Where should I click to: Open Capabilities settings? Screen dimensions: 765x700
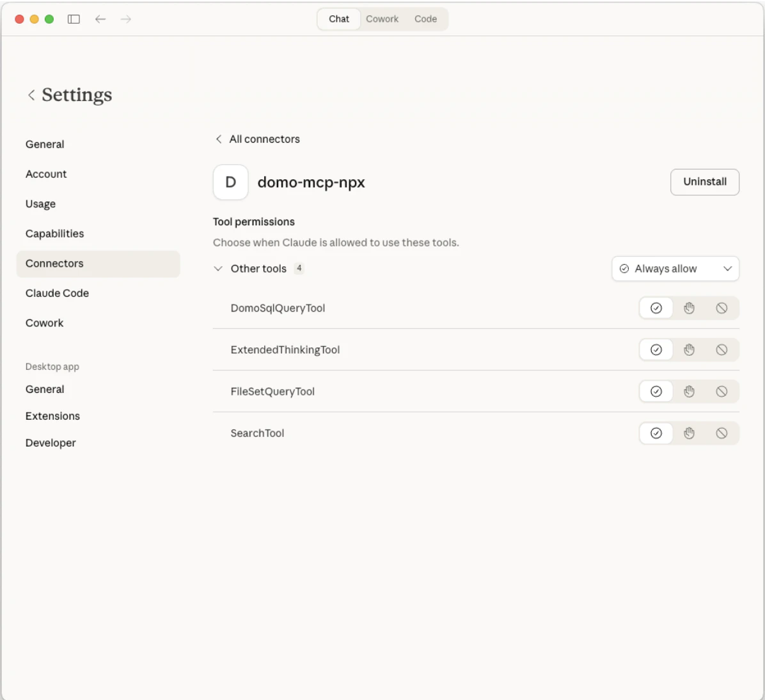[98, 234]
